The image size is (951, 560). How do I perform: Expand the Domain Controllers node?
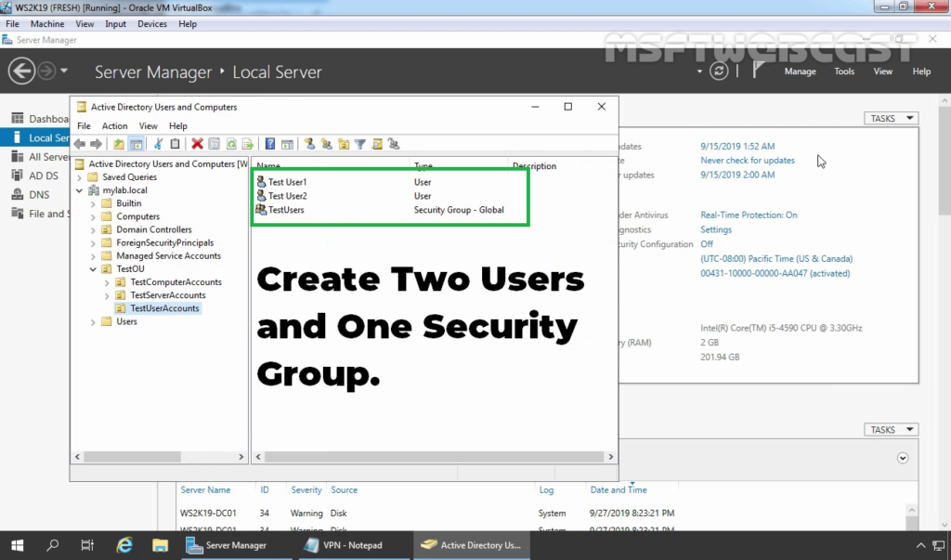(x=93, y=230)
